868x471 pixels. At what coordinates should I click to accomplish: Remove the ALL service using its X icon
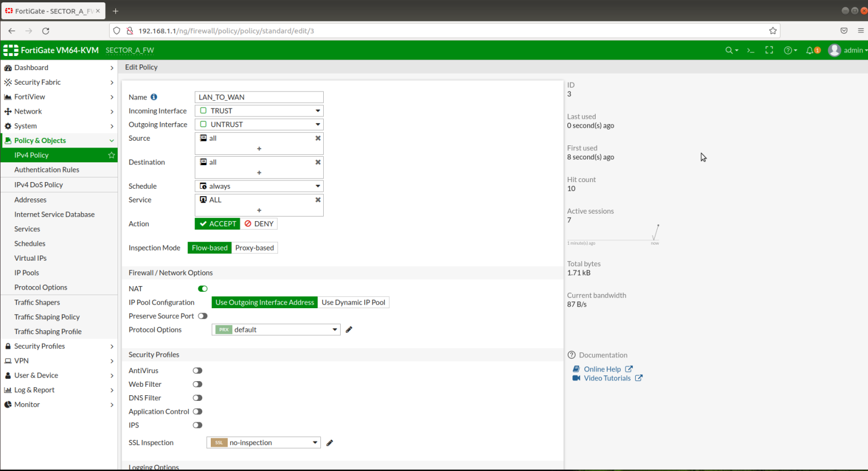pos(318,199)
